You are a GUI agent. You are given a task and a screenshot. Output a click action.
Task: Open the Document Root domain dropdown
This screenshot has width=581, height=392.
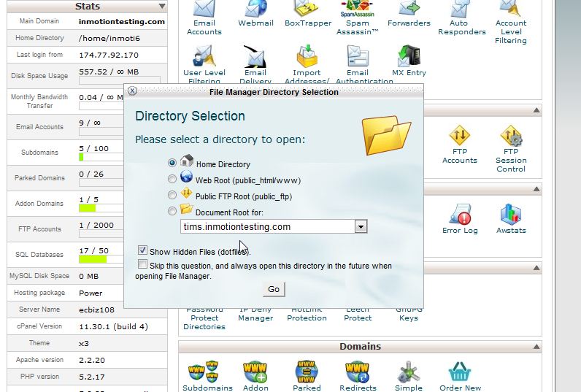360,227
